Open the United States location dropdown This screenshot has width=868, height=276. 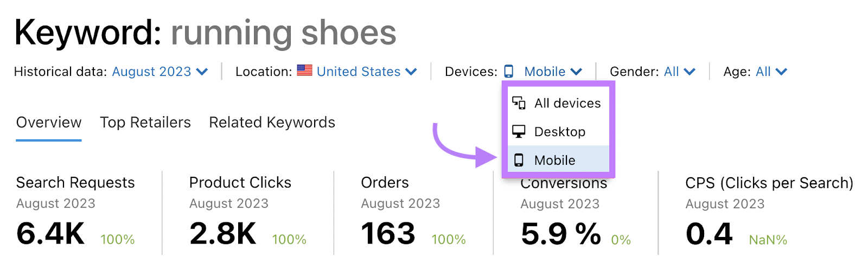coord(367,72)
